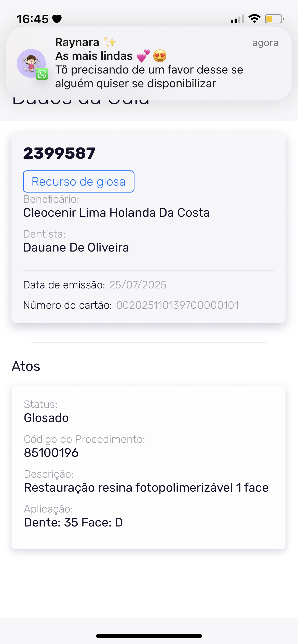
Task: Tap the WhatsApp badge icon on notification
Action: tap(42, 74)
